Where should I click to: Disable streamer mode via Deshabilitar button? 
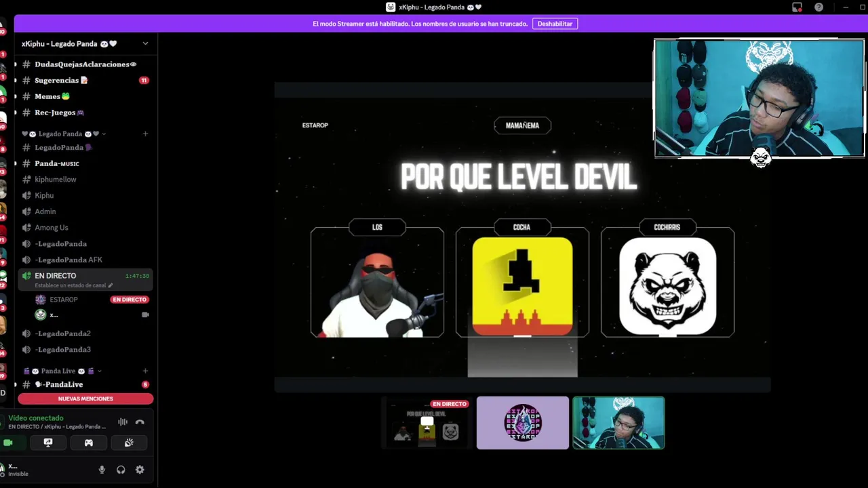click(x=555, y=24)
